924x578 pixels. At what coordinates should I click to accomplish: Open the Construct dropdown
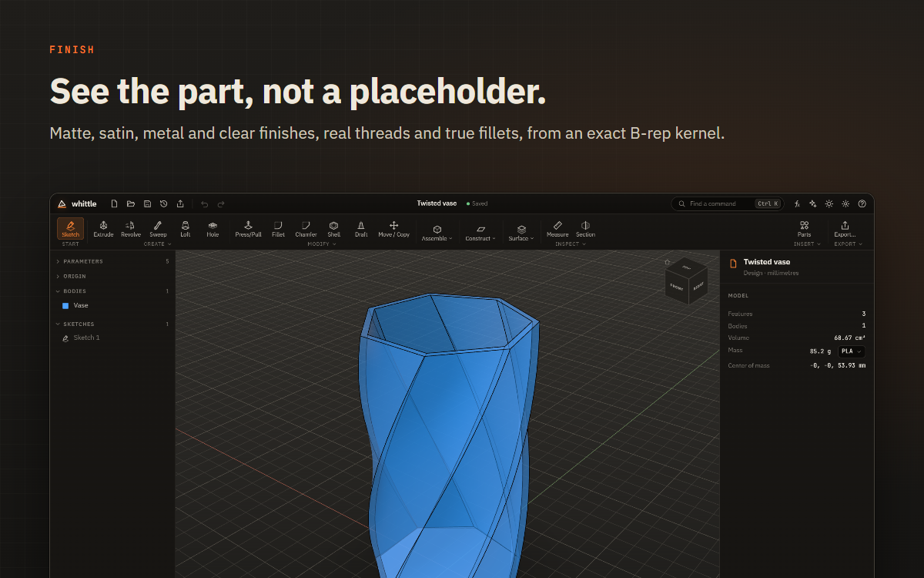pos(480,233)
